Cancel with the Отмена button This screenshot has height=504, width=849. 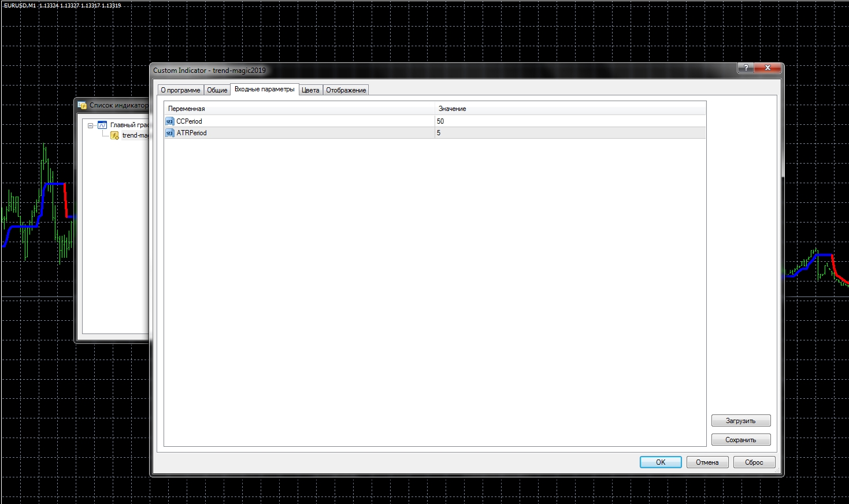[x=707, y=462]
